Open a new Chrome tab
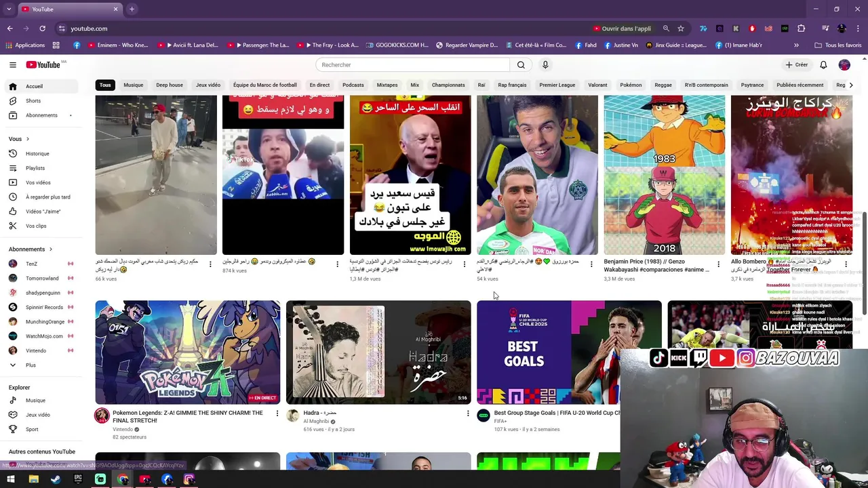 [x=132, y=9]
